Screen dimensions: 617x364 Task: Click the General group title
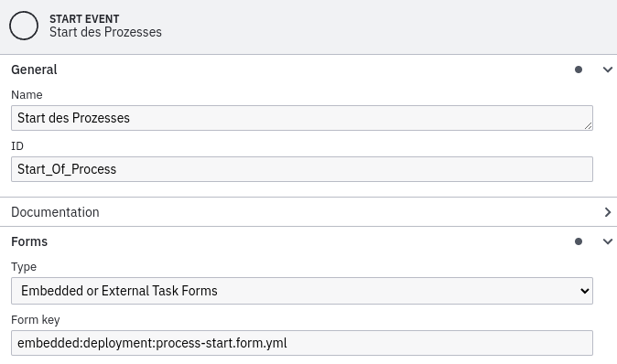pyautogui.click(x=34, y=70)
